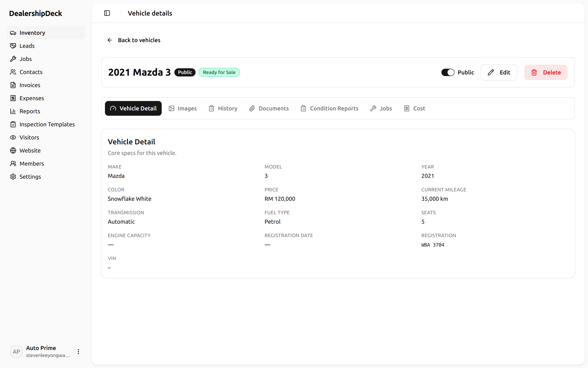Collapse sidebar with the panel toggle icon
The image size is (588, 368).
pos(107,13)
